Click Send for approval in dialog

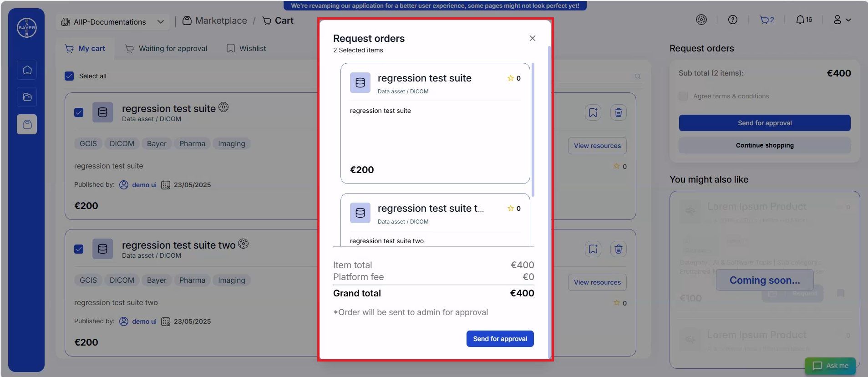(x=500, y=339)
